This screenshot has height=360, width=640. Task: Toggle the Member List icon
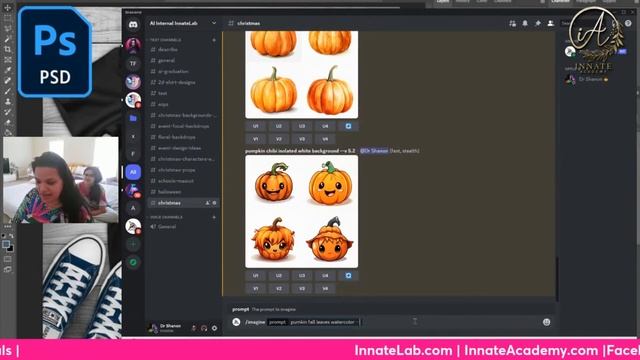pyautogui.click(x=551, y=24)
